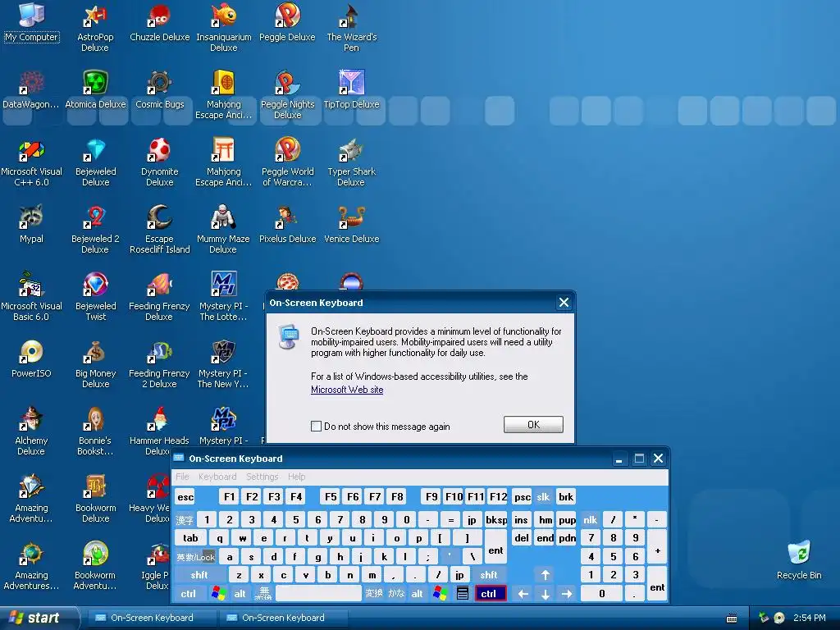This screenshot has width=840, height=630.
Task: Open the File menu in On-Screen Keyboard
Action: 183,477
